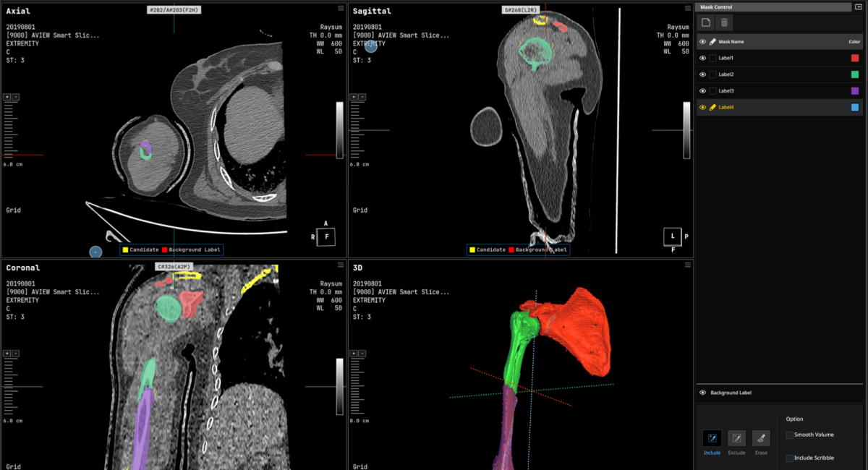The width and height of the screenshot is (868, 470).
Task: Toggle all masks via header eye icon
Action: pos(702,42)
